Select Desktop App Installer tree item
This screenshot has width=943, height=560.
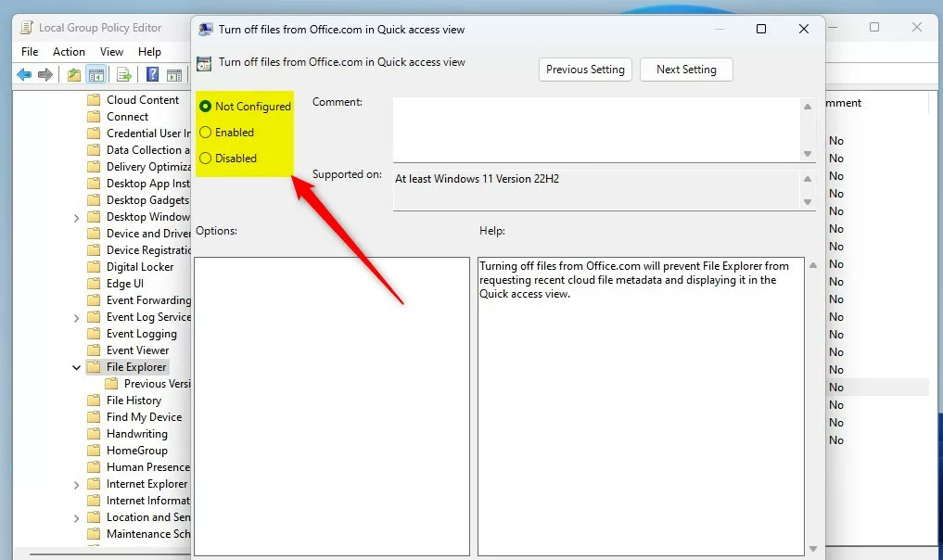pyautogui.click(x=148, y=184)
